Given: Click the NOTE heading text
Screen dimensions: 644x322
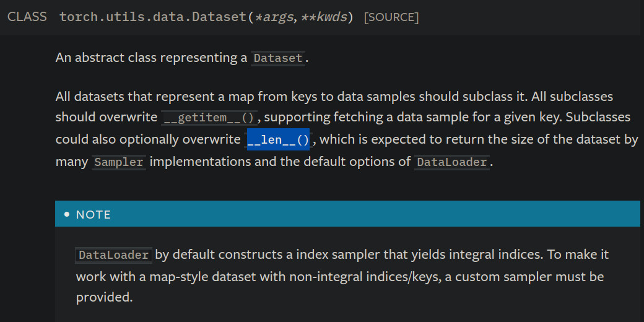Looking at the screenshot, I should point(94,215).
